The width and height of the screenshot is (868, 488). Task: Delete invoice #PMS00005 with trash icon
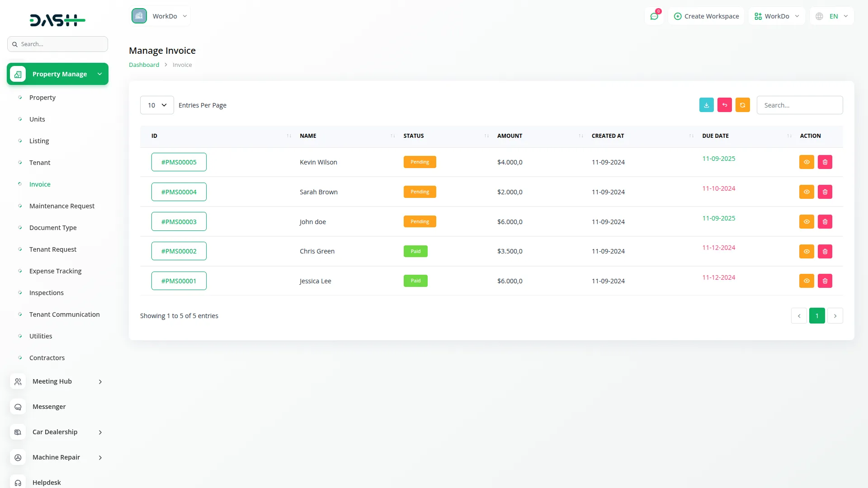point(825,162)
